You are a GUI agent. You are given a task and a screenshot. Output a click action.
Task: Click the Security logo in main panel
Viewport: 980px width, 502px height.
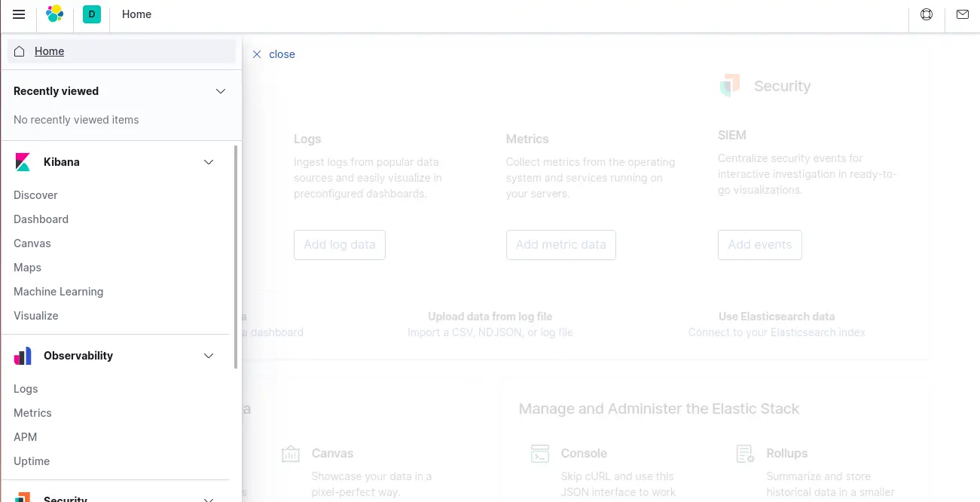coord(729,86)
